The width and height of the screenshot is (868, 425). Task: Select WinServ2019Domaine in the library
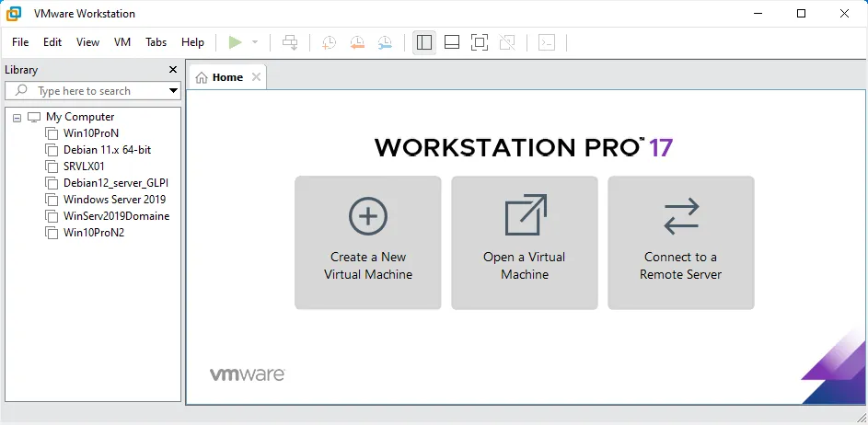[x=116, y=216]
